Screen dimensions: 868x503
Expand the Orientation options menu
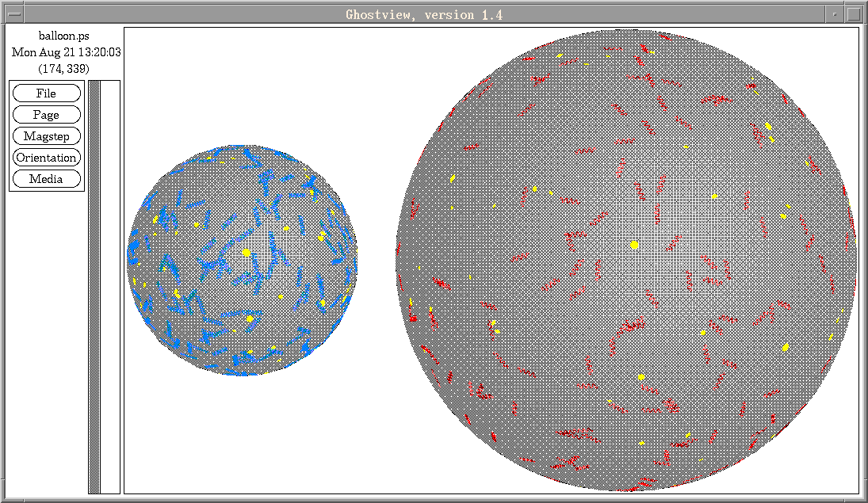tap(47, 158)
